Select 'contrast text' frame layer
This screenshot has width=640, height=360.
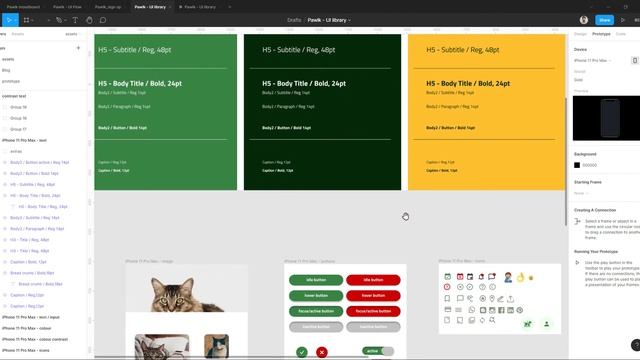(14, 96)
